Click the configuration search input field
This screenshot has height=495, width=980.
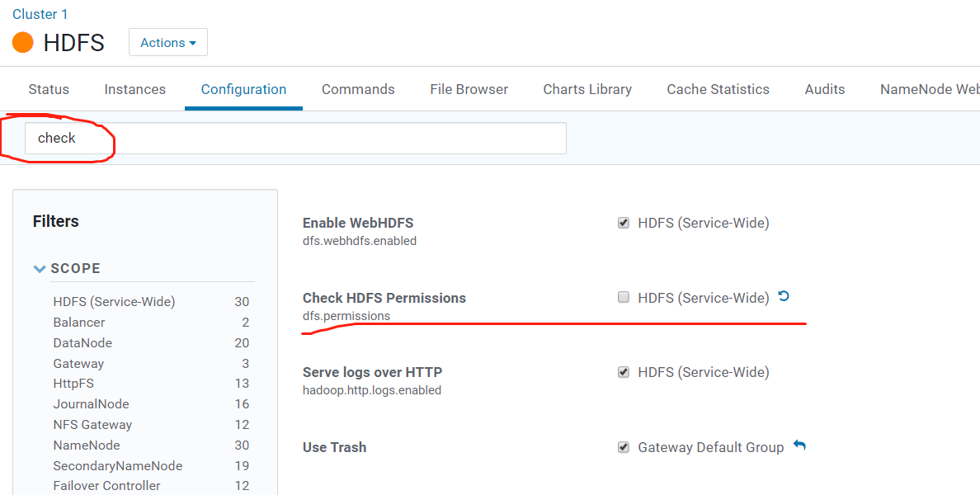[x=294, y=138]
